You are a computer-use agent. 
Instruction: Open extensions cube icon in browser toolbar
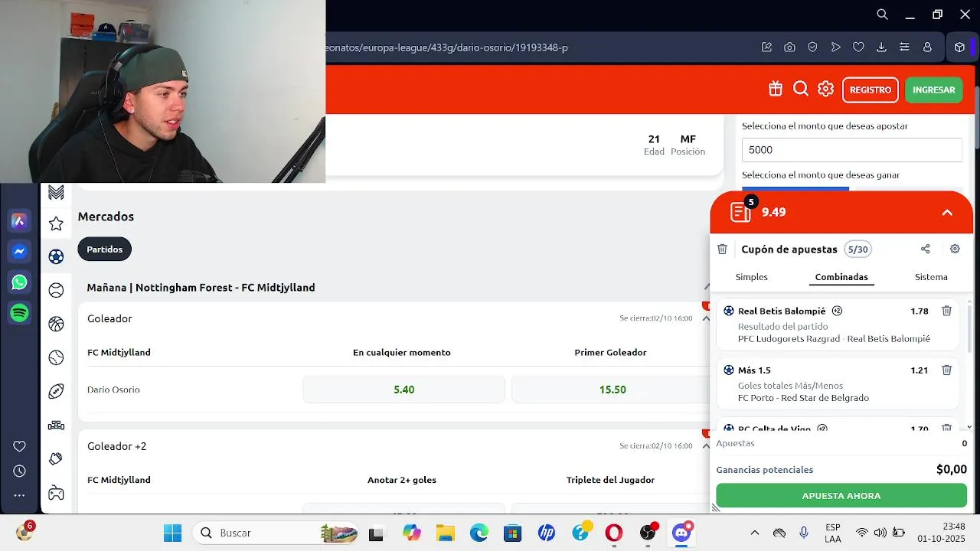[x=959, y=47]
